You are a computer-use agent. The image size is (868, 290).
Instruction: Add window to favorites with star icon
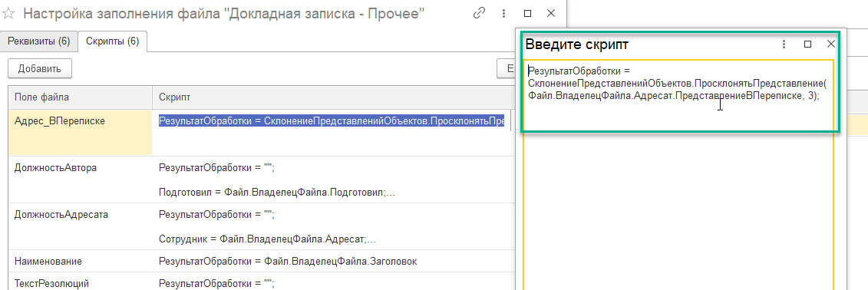pyautogui.click(x=9, y=14)
